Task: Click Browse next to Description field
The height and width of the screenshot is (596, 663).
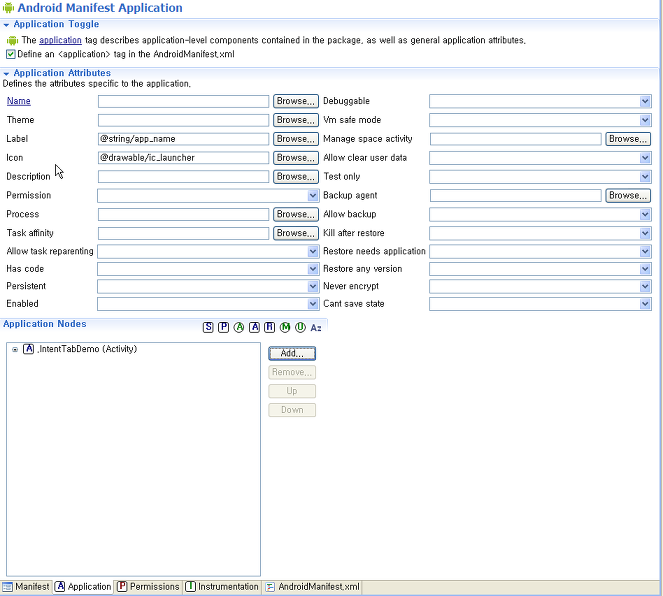Action: pyautogui.click(x=296, y=177)
